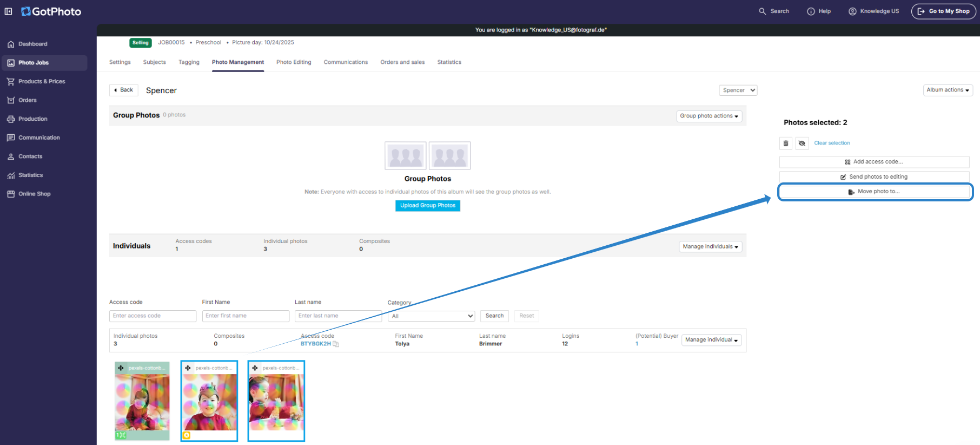The width and height of the screenshot is (980, 445).
Task: Click the Back button
Action: [x=124, y=90]
